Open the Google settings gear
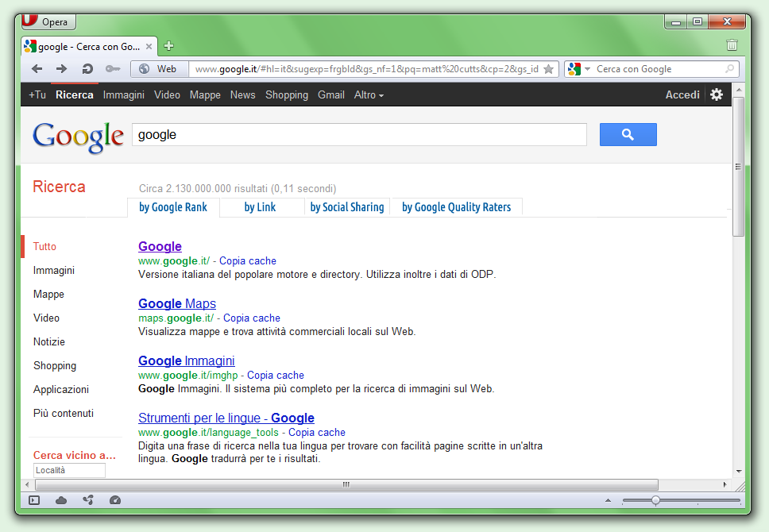 [x=717, y=94]
